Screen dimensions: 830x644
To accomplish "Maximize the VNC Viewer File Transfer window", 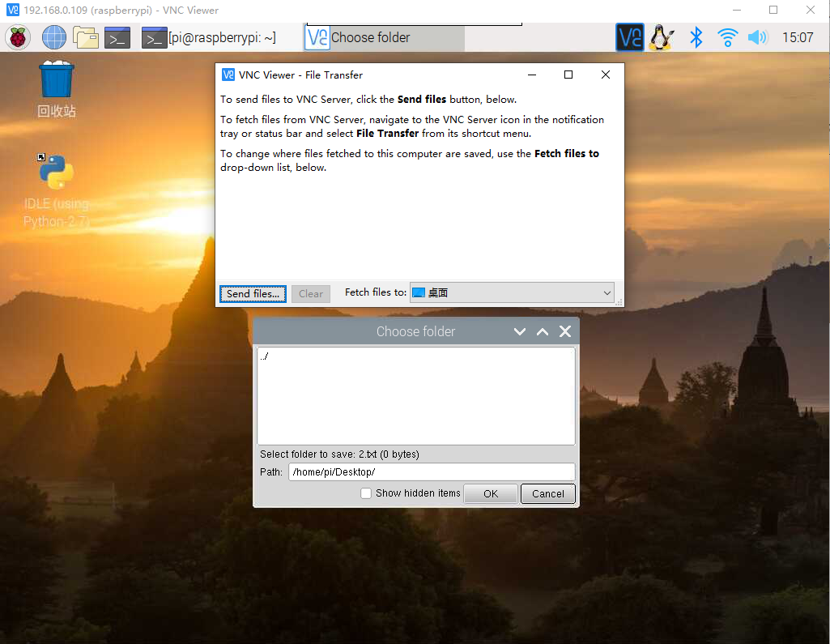I will click(568, 75).
